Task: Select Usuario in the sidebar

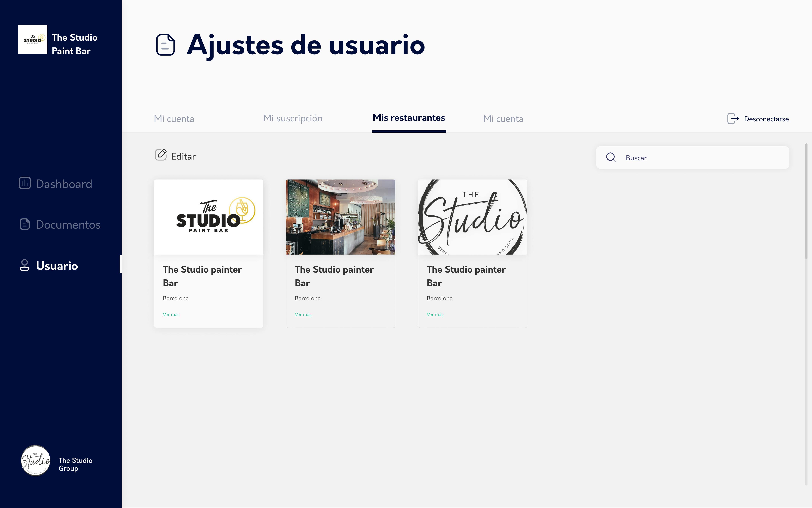Action: [x=49, y=265]
